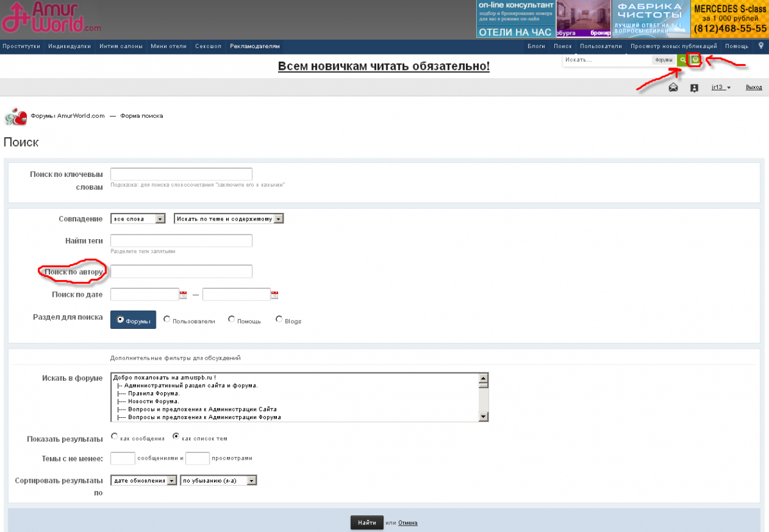Open the end date calendar picker
This screenshot has width=769, height=532.
[x=274, y=295]
